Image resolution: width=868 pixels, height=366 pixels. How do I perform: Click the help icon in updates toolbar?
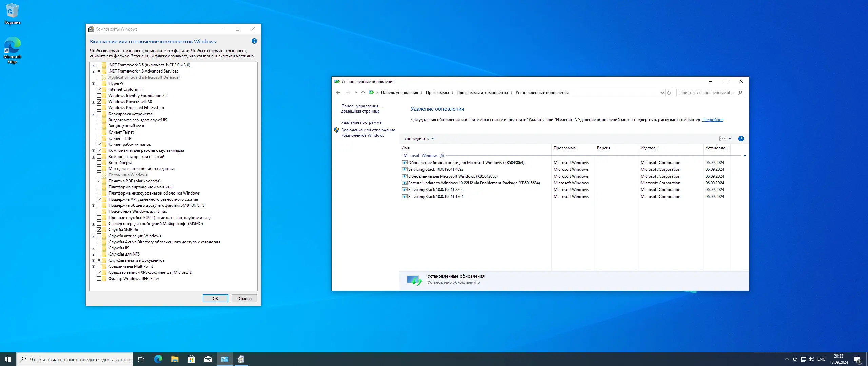(x=741, y=139)
